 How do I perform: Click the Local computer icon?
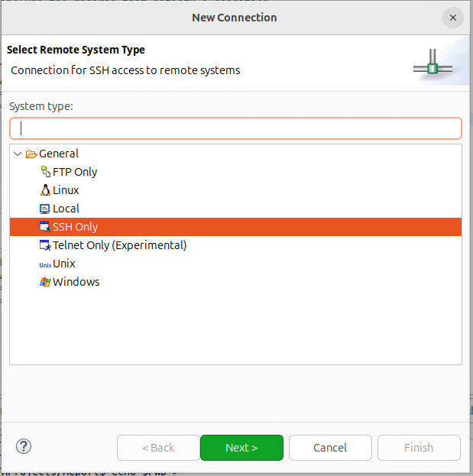[44, 209]
